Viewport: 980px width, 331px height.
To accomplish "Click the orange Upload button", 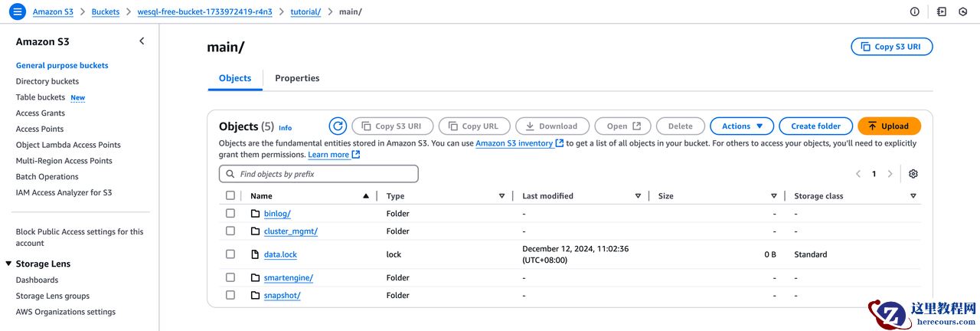I will [889, 126].
